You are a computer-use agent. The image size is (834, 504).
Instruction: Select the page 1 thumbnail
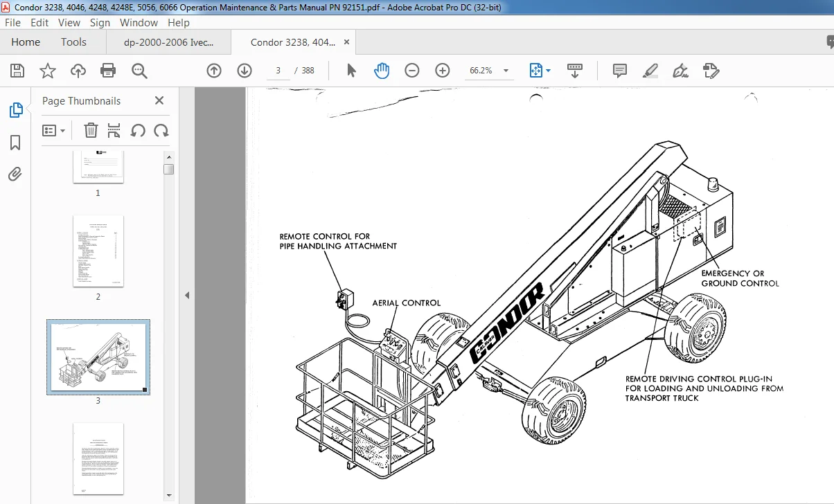pos(98,167)
